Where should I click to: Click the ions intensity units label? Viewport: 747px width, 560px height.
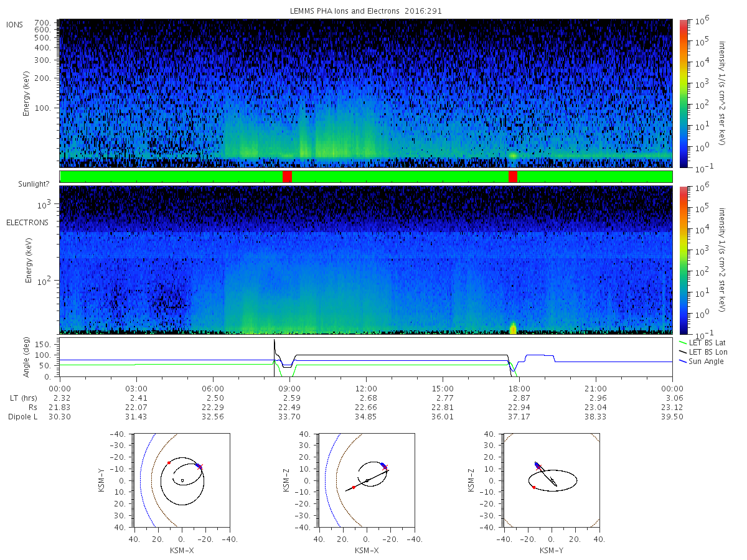click(x=722, y=93)
